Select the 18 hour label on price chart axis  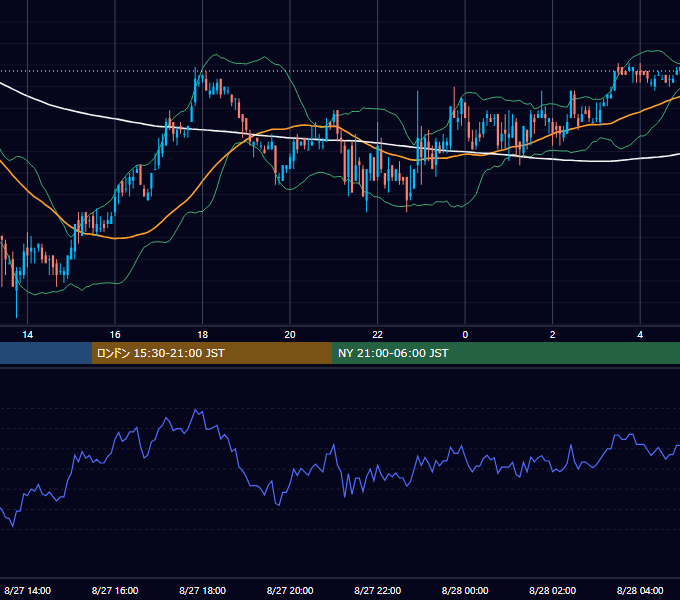pos(203,335)
